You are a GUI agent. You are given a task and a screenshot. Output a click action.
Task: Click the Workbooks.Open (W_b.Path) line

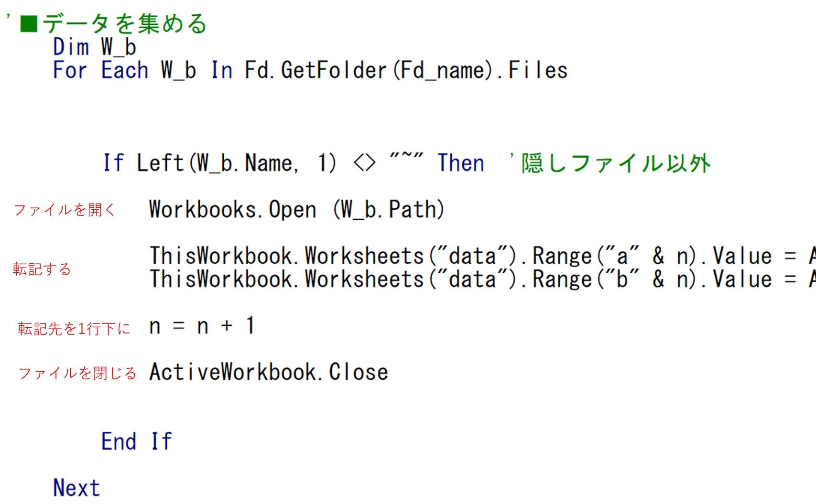pyautogui.click(x=296, y=210)
